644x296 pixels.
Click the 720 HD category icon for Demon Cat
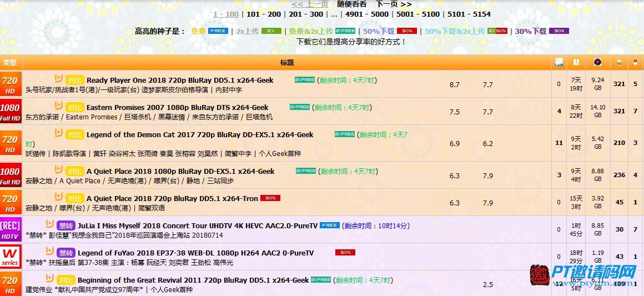(11, 143)
